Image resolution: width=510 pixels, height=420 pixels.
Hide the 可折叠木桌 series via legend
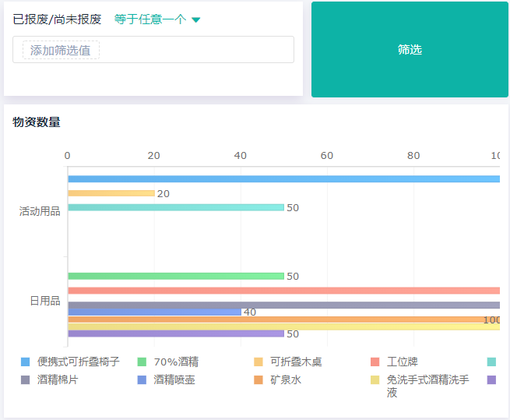296,362
